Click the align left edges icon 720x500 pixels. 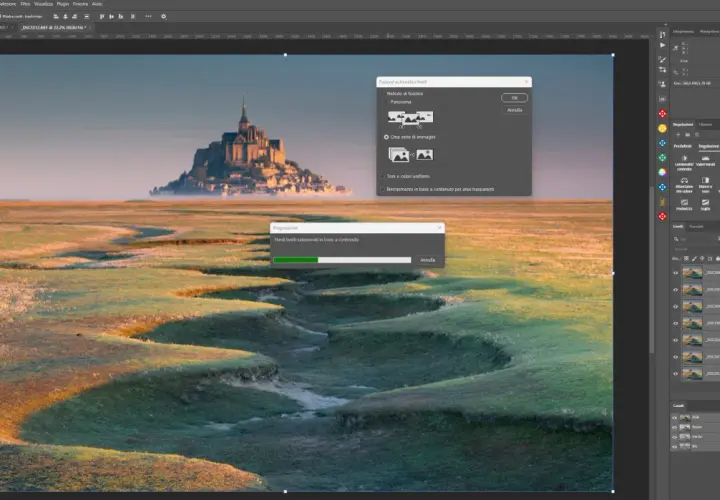click(56, 17)
